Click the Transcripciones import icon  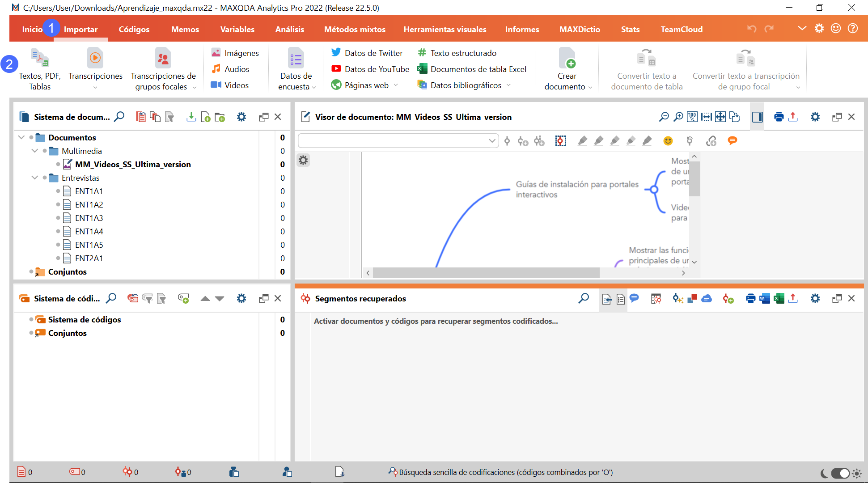tap(95, 58)
